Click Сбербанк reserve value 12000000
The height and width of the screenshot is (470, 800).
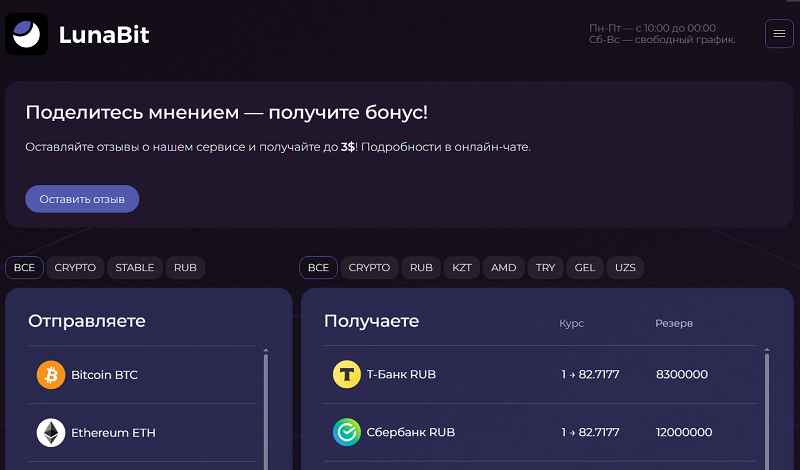pos(684,432)
